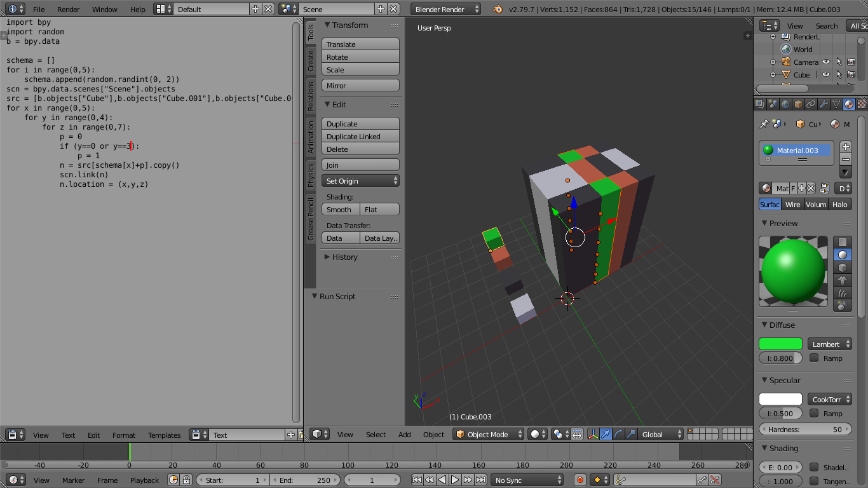Open the Templates menu in text editor
This screenshot has width=868, height=488.
click(x=165, y=435)
